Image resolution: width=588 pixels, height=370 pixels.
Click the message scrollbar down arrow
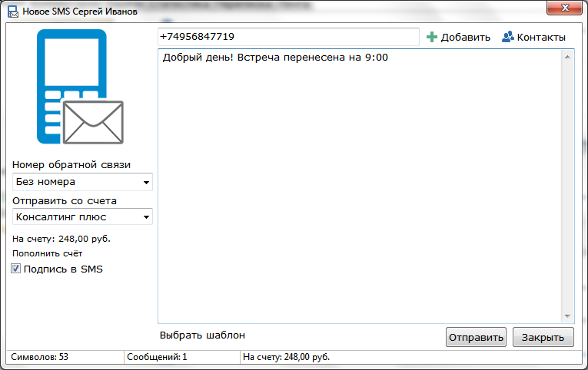(567, 316)
